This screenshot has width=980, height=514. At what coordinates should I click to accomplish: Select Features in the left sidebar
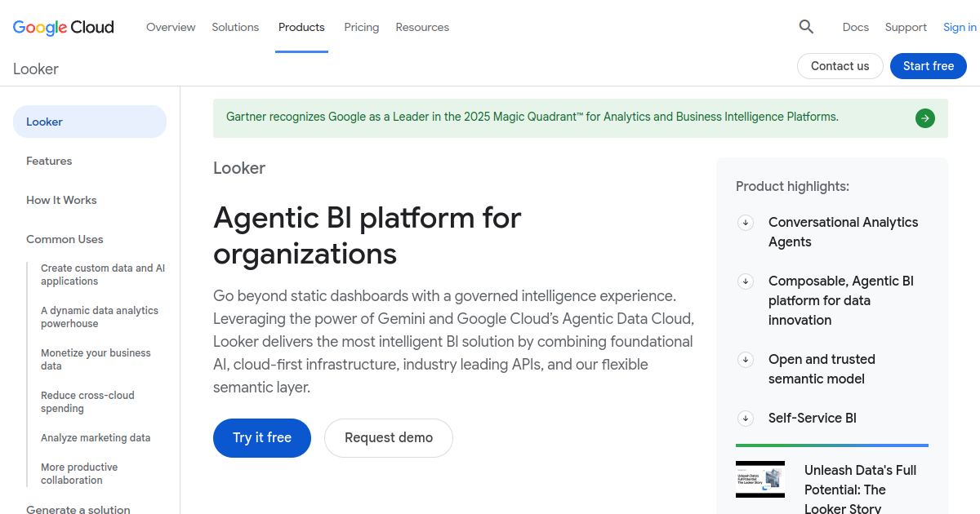(x=49, y=161)
